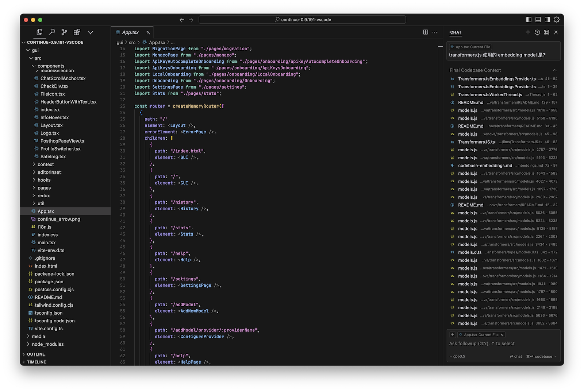Viewport: 584px width, 392px height.
Task: Toggle the bottom panel visibility
Action: 538,20
